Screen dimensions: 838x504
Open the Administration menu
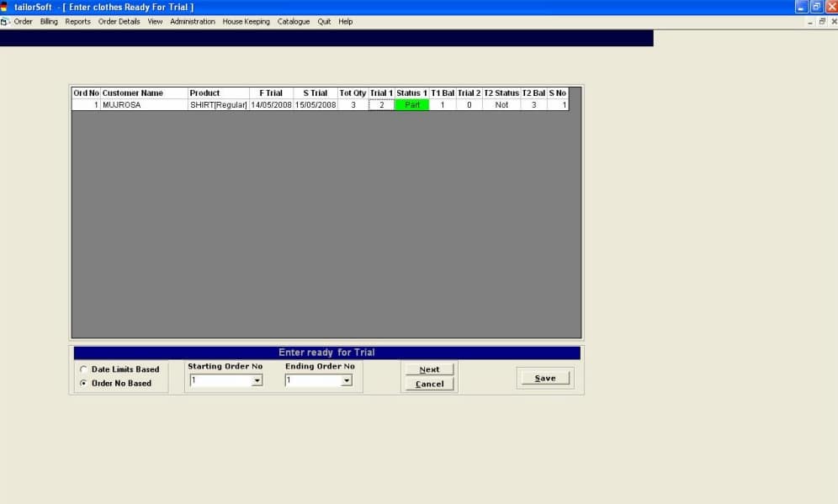pos(192,22)
